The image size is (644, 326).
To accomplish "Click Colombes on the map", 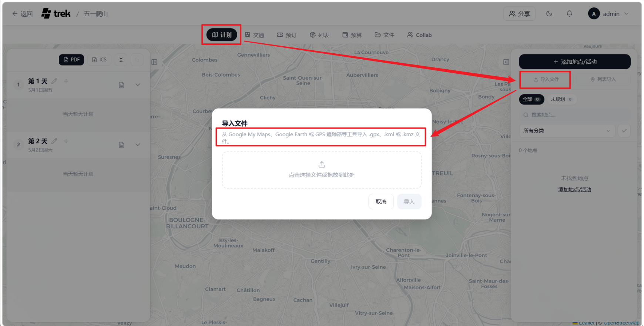I will pos(205,60).
